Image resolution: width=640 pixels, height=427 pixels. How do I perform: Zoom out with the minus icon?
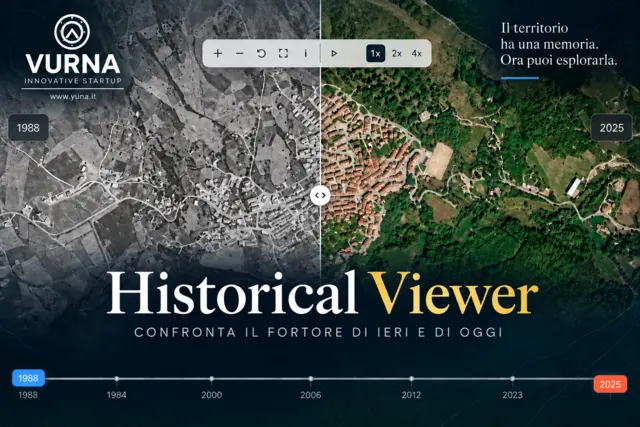pyautogui.click(x=240, y=53)
